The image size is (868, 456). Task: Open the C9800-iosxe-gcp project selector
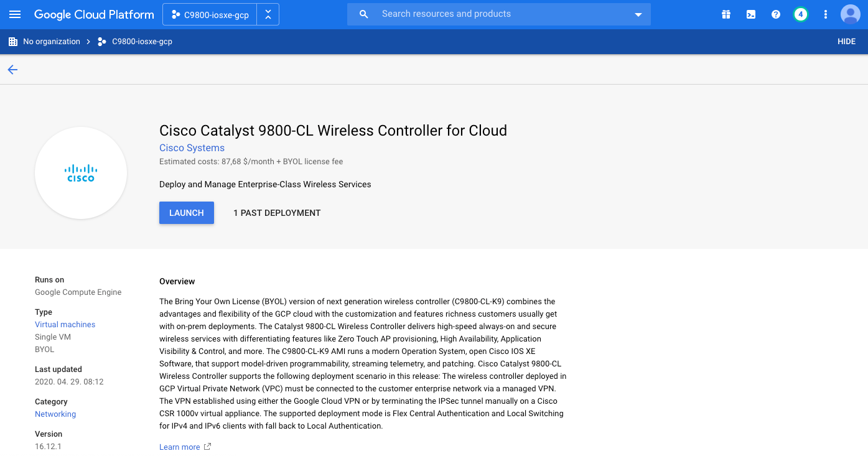coord(210,15)
